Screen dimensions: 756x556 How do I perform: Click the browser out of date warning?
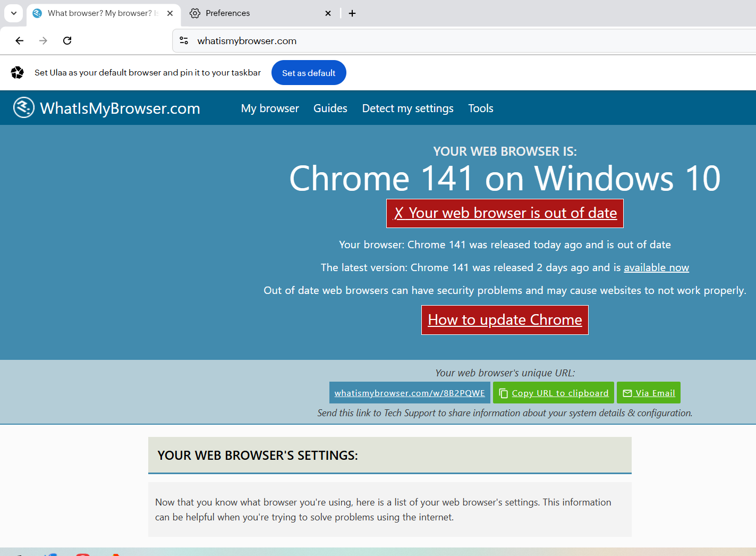[505, 213]
